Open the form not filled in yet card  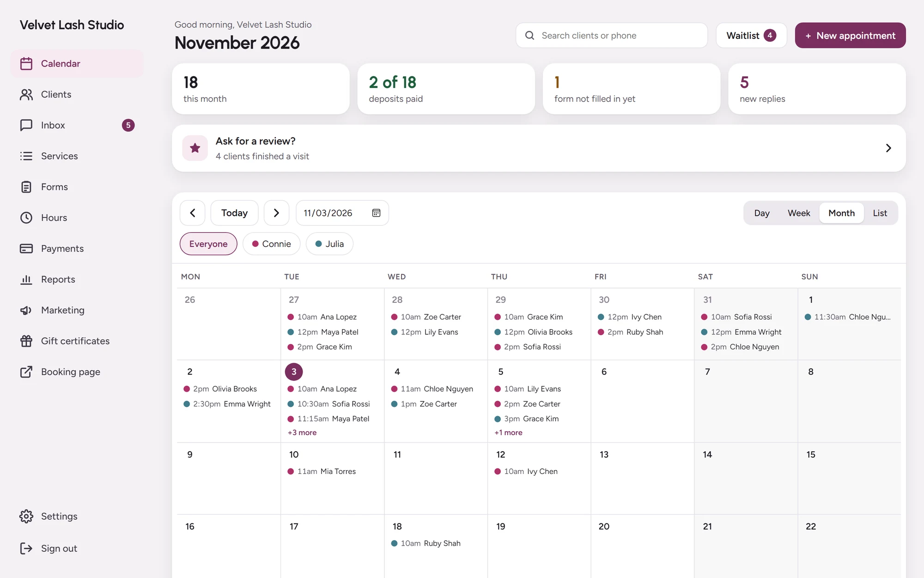[632, 89]
